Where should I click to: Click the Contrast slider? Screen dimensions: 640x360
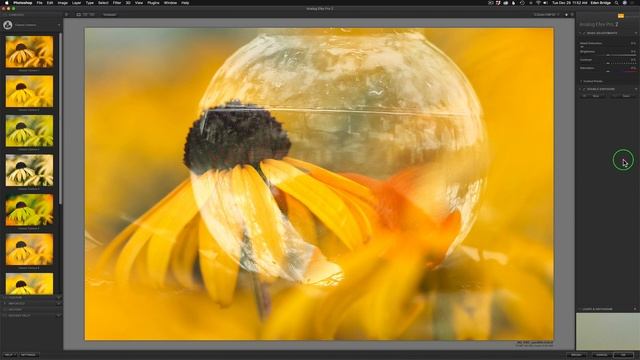click(608, 63)
